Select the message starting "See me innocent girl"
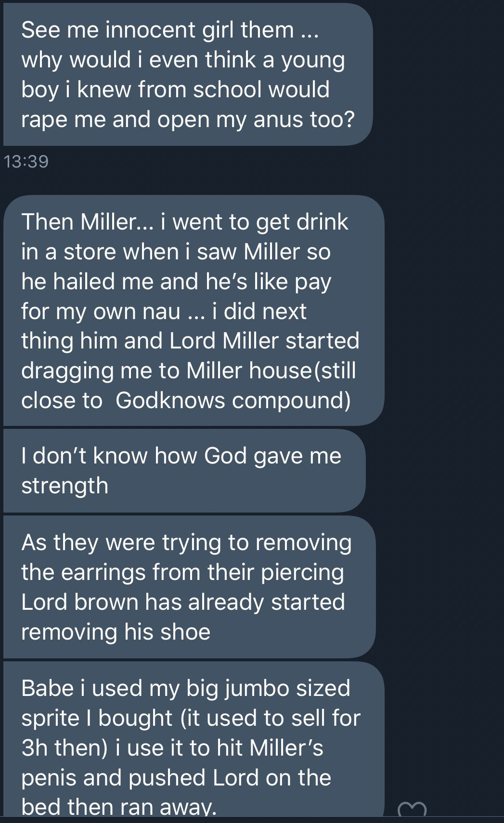Image resolution: width=504 pixels, height=823 pixels. (188, 75)
